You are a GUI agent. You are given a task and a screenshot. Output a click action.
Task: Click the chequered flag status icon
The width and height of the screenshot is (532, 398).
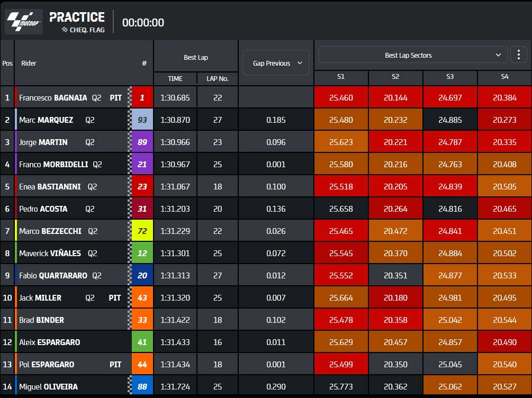[65, 30]
